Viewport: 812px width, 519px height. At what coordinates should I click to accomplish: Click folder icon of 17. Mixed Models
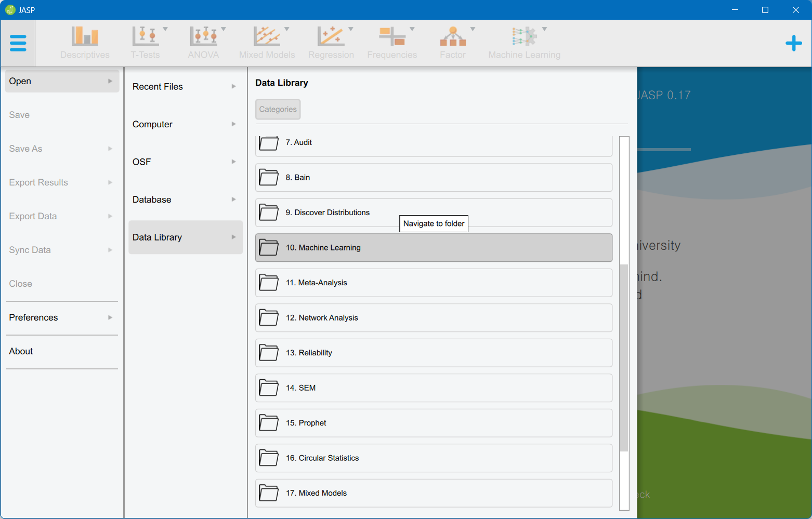[269, 493]
